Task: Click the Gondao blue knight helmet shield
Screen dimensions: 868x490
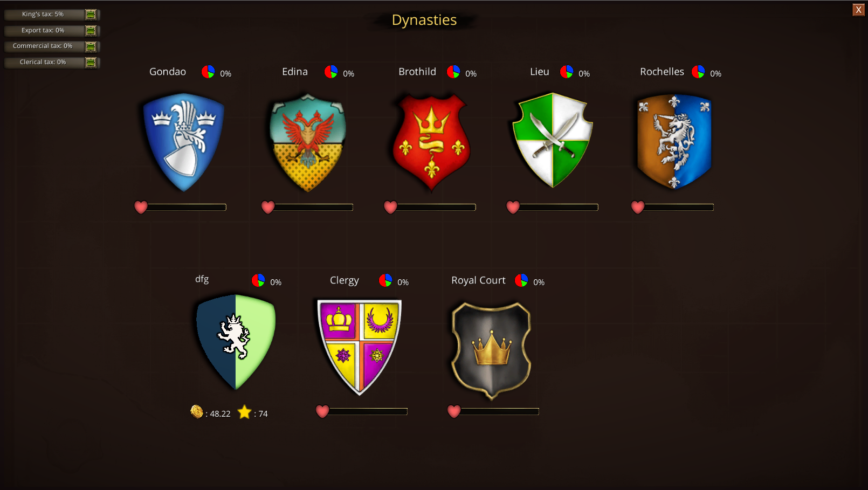Action: pyautogui.click(x=184, y=142)
